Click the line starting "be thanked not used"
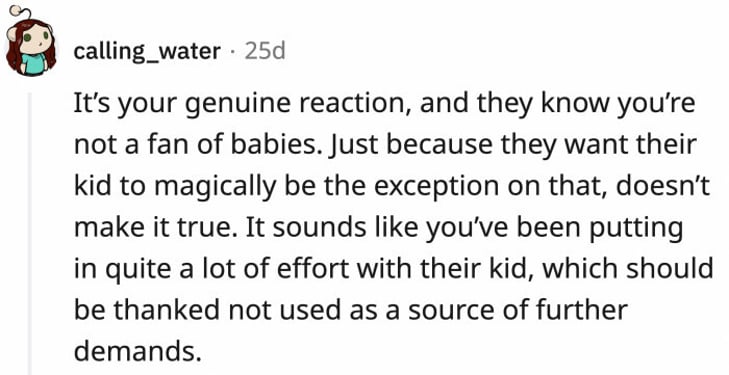Screen dimensions: 729x375 pyautogui.click(x=351, y=310)
